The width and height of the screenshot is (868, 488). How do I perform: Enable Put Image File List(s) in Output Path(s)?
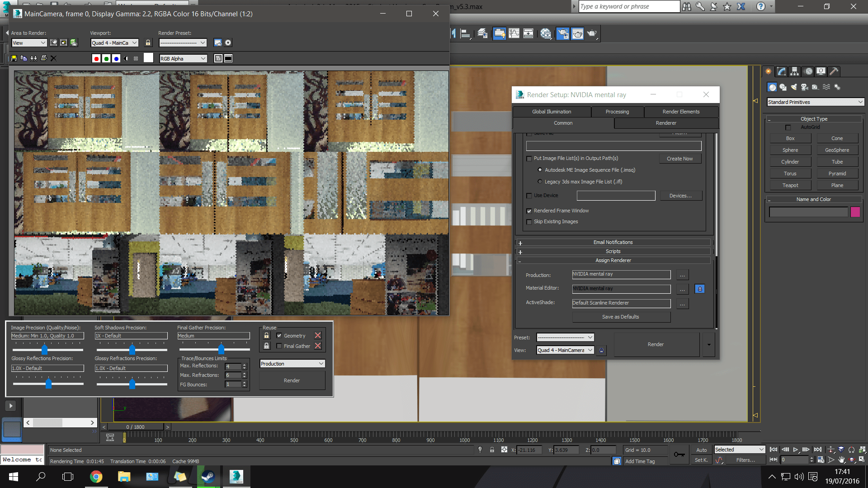pos(529,159)
